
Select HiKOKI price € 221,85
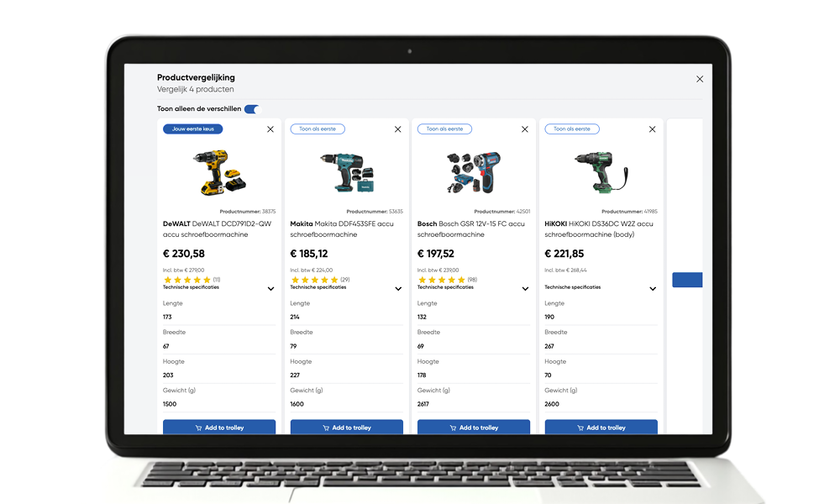tap(564, 254)
